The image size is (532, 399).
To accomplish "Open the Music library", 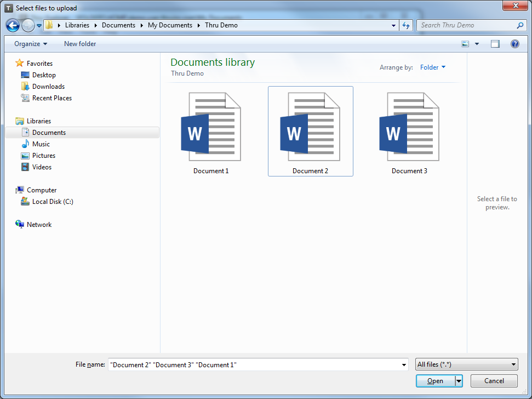I will [41, 144].
